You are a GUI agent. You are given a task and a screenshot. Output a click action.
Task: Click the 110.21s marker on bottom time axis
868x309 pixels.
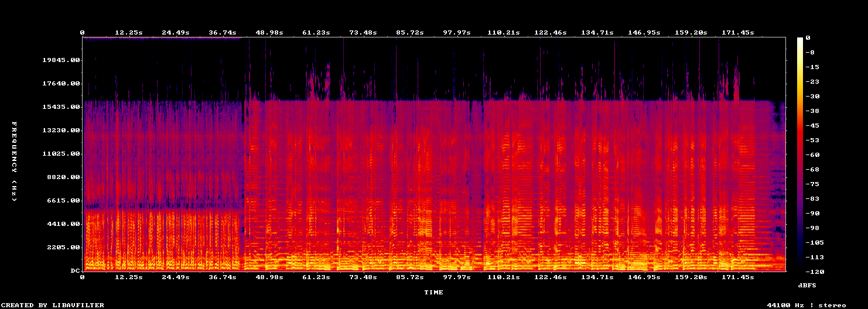pos(504,277)
